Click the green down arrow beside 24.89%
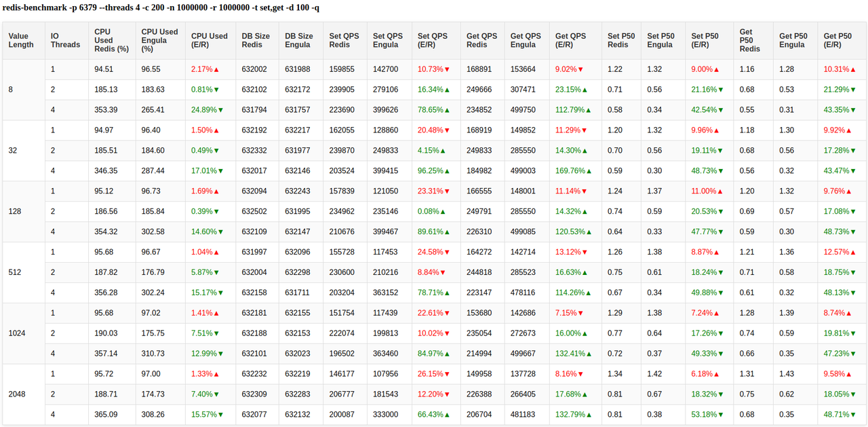The width and height of the screenshot is (868, 427). pos(220,110)
